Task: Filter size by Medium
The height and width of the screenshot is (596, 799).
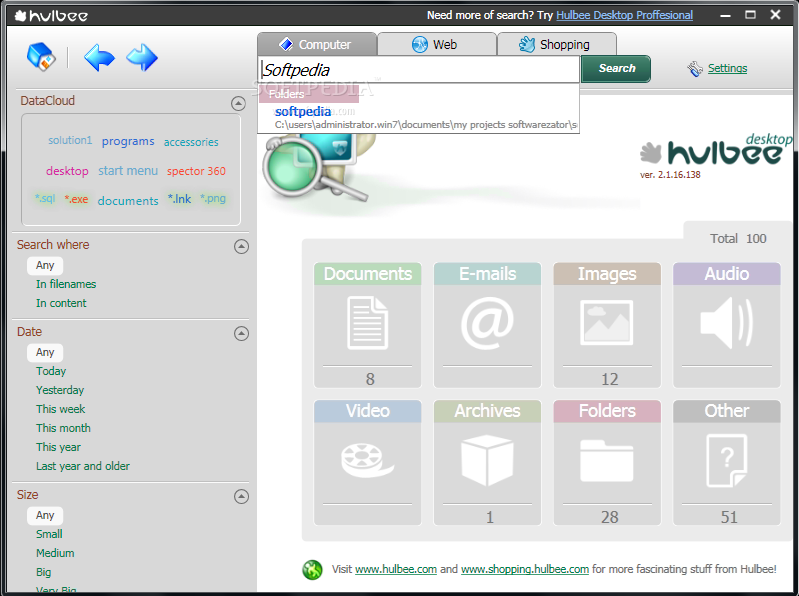Action: click(55, 553)
